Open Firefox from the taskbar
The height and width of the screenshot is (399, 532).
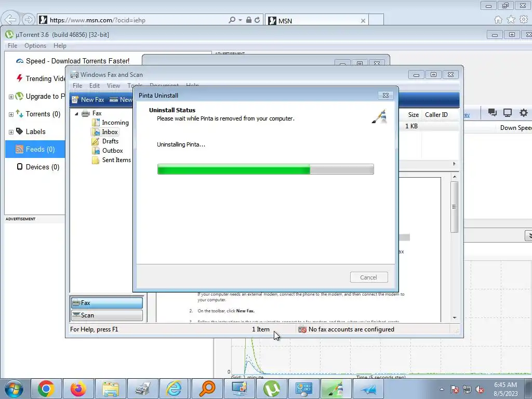tap(78, 389)
